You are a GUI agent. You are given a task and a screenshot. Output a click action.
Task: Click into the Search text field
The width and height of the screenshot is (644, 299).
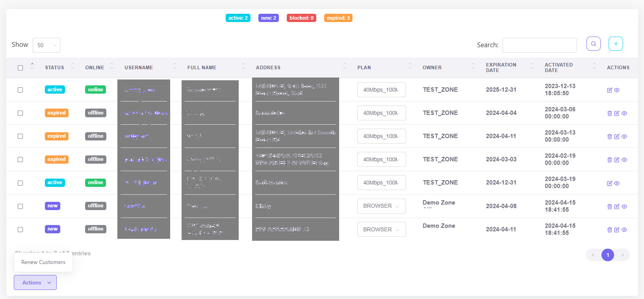(x=539, y=45)
